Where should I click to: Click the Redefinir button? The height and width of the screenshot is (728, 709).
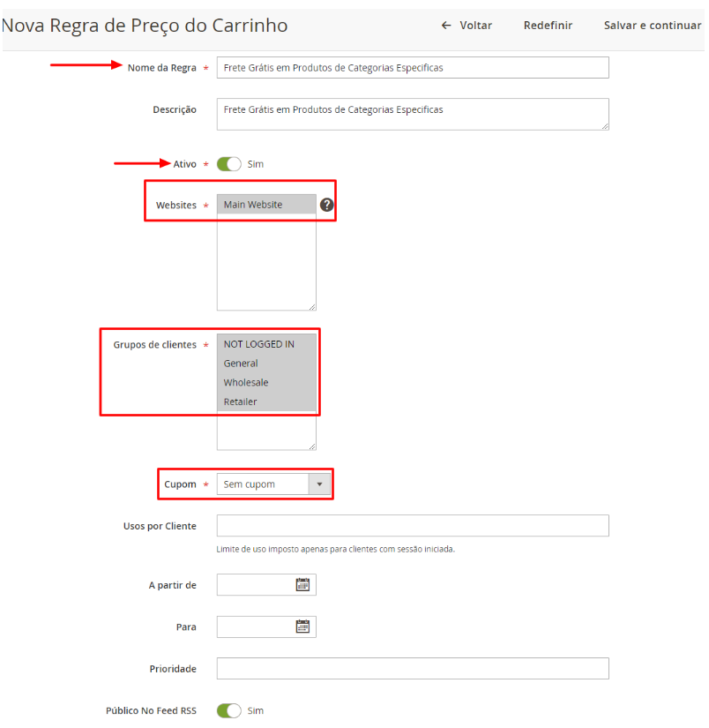548,26
